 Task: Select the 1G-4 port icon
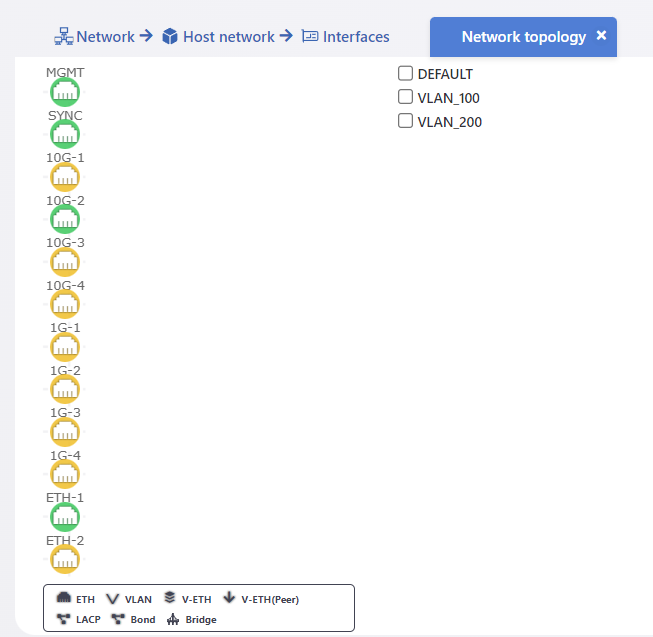tap(65, 474)
